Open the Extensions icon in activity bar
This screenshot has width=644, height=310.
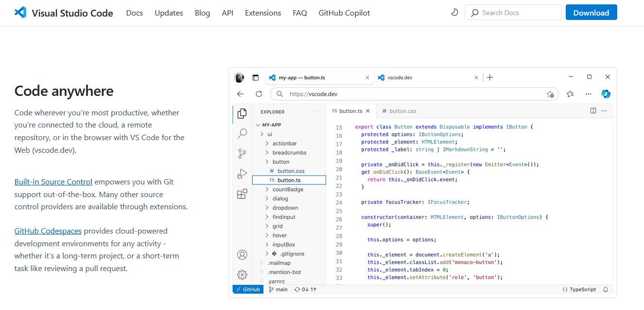coord(242,194)
